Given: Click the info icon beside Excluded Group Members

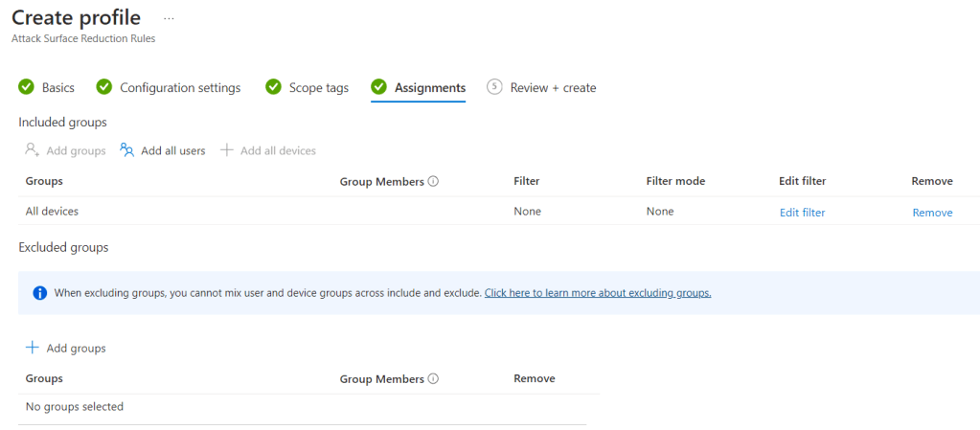Looking at the screenshot, I should click(433, 378).
